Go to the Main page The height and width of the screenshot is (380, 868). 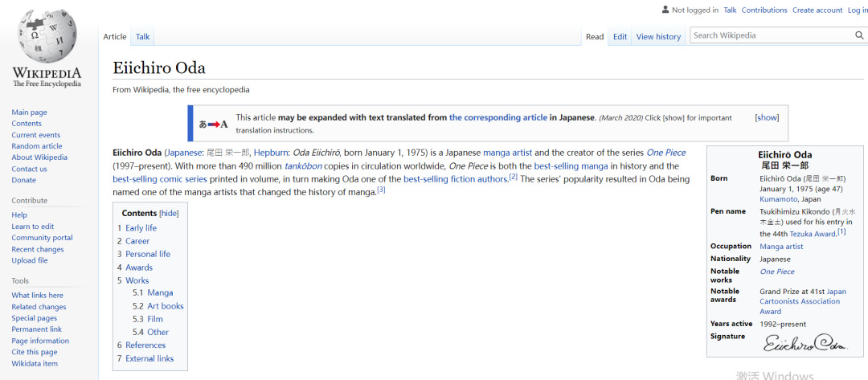(30, 112)
